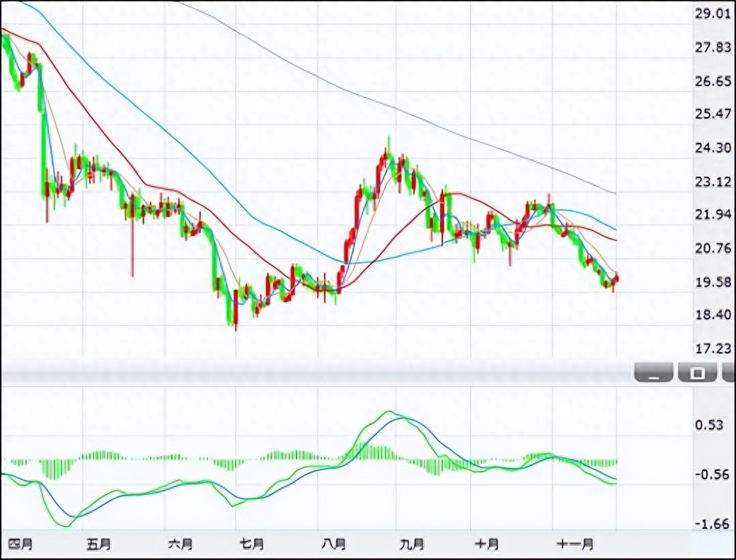Click the 八月 axis label
Viewport: 736px width, 560px height.
point(333,544)
